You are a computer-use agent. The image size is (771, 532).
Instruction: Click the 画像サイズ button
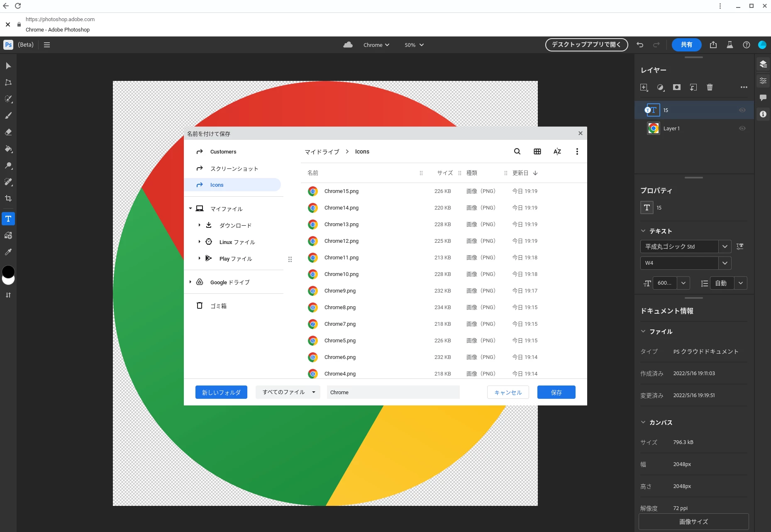(x=693, y=522)
